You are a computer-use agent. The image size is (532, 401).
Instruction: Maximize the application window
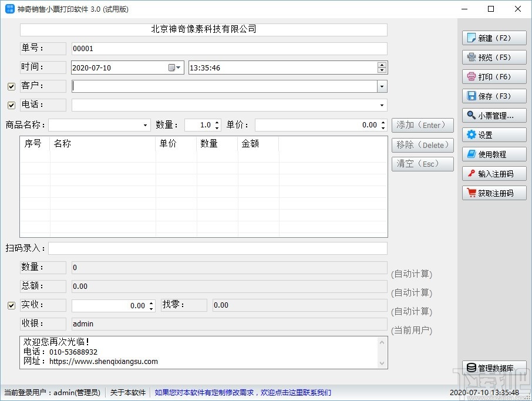491,9
